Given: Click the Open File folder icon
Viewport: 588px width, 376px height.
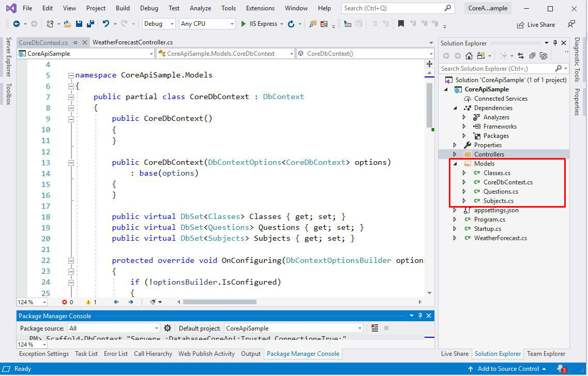Looking at the screenshot, I should pos(68,24).
